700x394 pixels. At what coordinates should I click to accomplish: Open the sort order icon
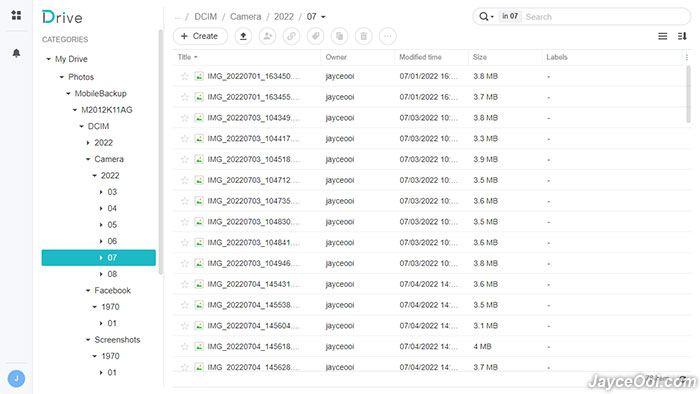pyautogui.click(x=682, y=36)
